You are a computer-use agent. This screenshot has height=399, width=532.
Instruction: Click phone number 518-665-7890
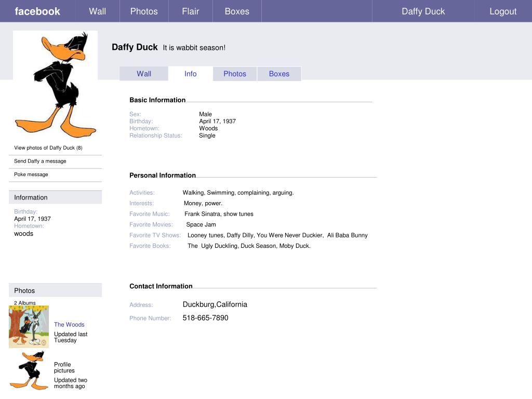205,318
